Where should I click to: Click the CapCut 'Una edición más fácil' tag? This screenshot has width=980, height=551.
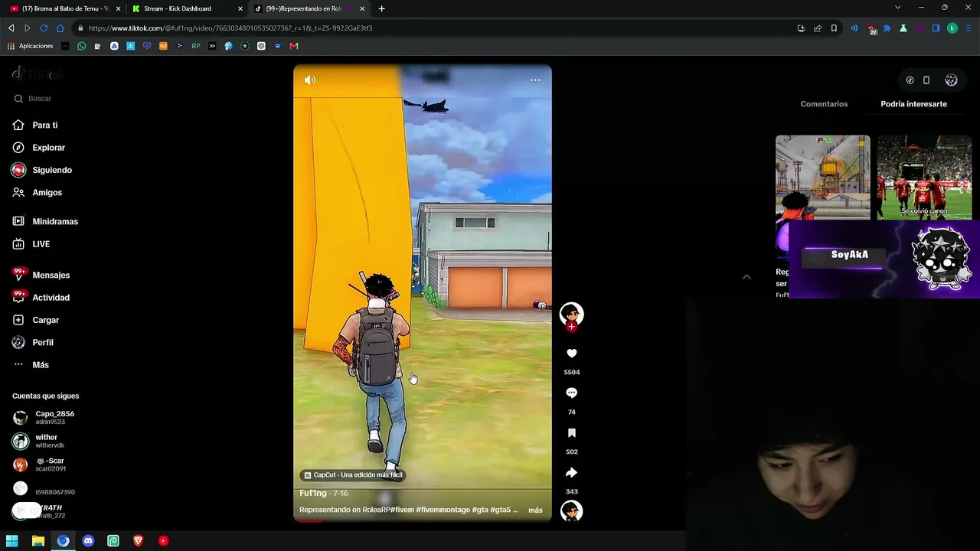point(352,475)
